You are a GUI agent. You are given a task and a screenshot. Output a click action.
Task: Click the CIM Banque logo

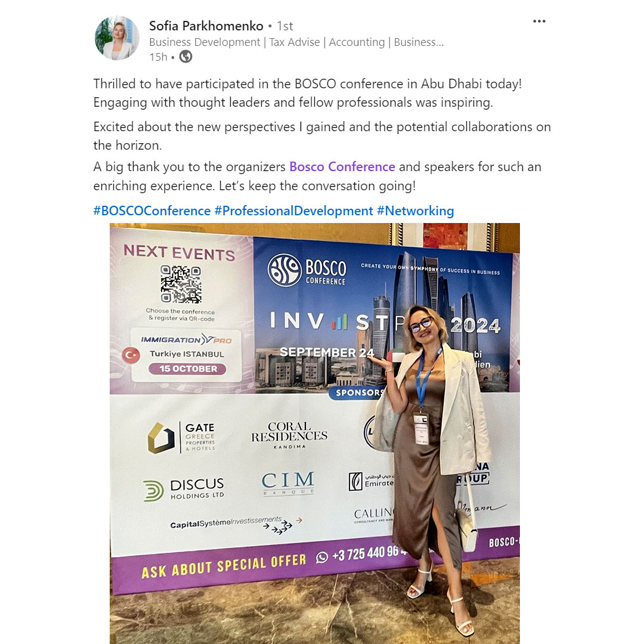click(x=288, y=483)
